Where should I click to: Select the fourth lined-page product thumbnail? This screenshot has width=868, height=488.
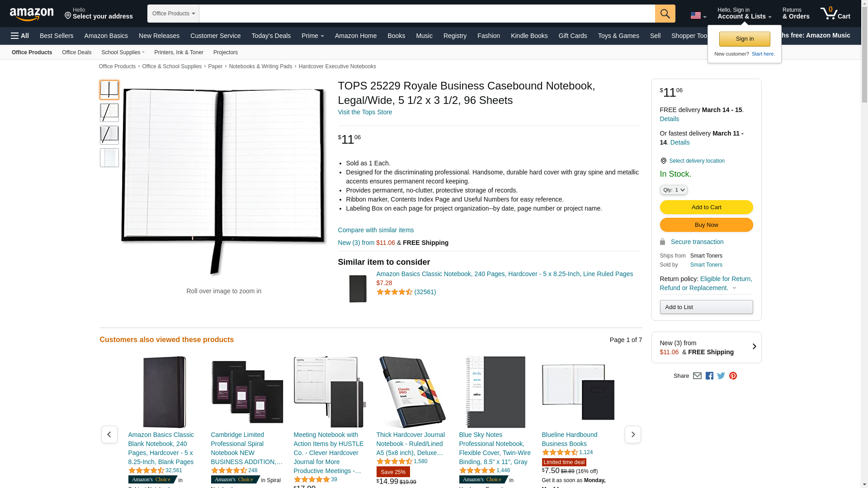coord(109,158)
